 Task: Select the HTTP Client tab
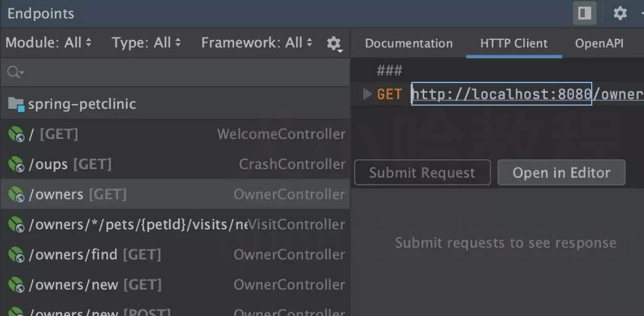(514, 44)
